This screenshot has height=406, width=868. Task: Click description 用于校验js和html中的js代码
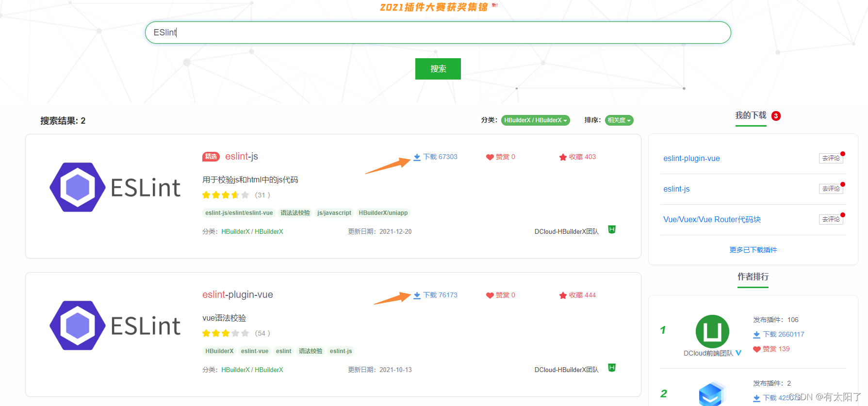pos(250,179)
